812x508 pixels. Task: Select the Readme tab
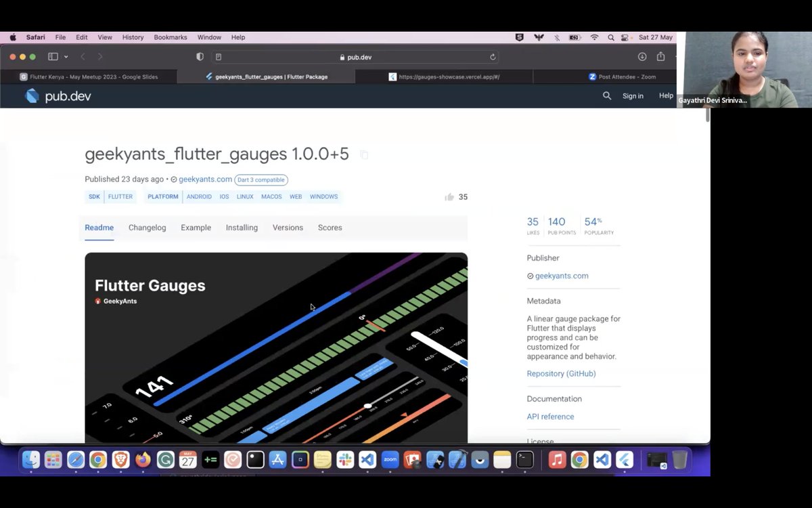pos(99,228)
